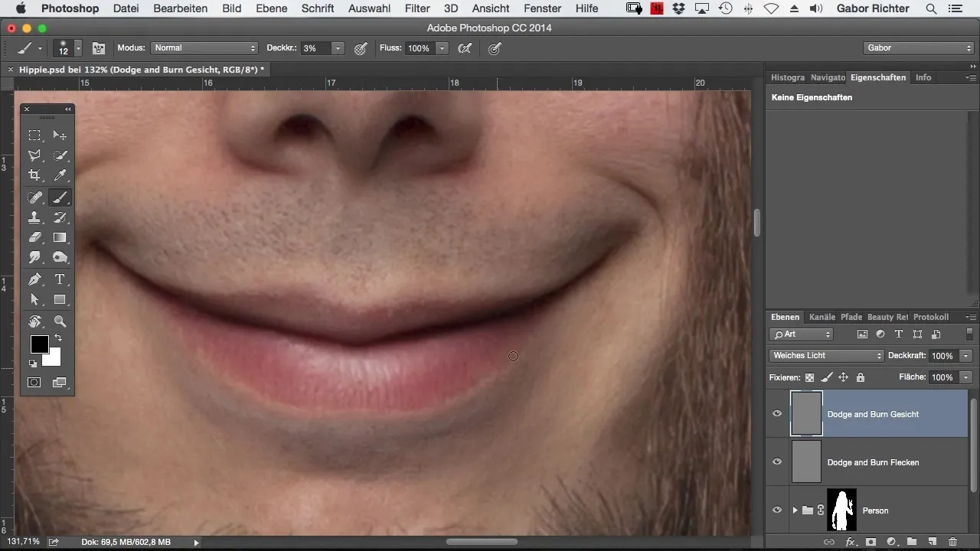Toggle the layer filtering switch
The height and width of the screenshot is (551, 980).
tap(969, 334)
